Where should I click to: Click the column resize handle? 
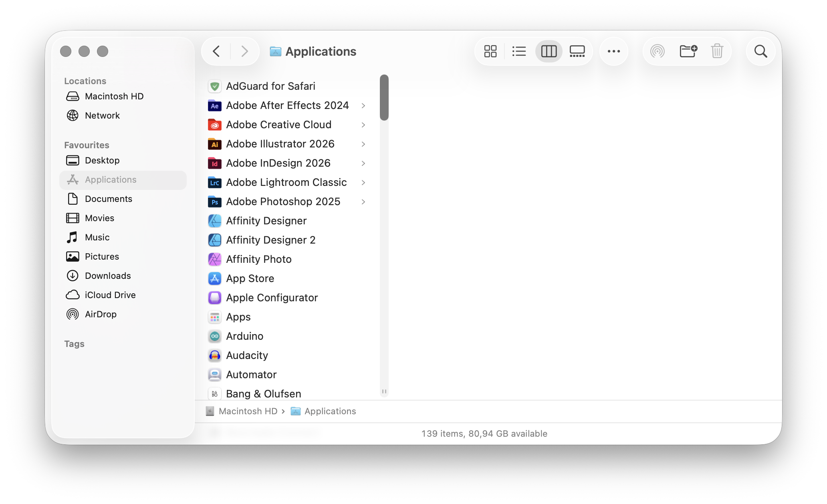384,391
